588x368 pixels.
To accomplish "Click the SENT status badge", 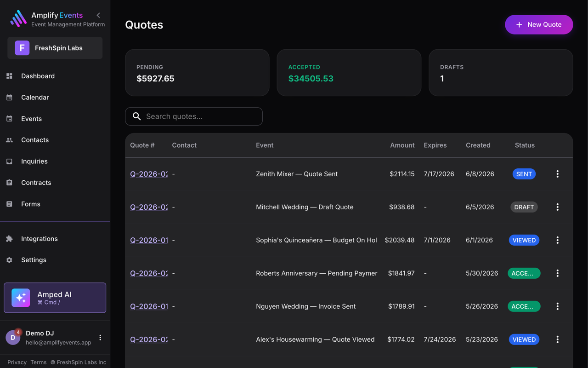I will (524, 174).
